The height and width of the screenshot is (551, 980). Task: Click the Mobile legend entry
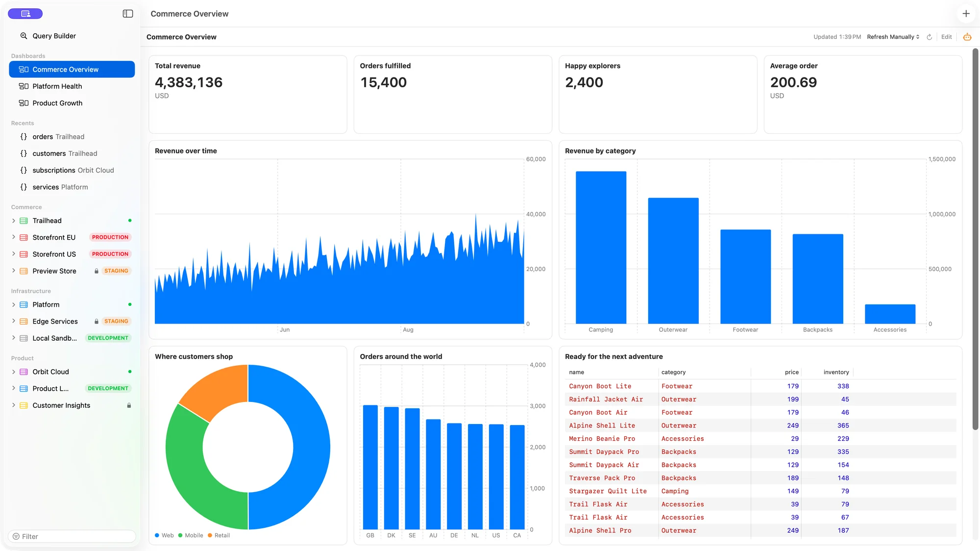tap(191, 535)
